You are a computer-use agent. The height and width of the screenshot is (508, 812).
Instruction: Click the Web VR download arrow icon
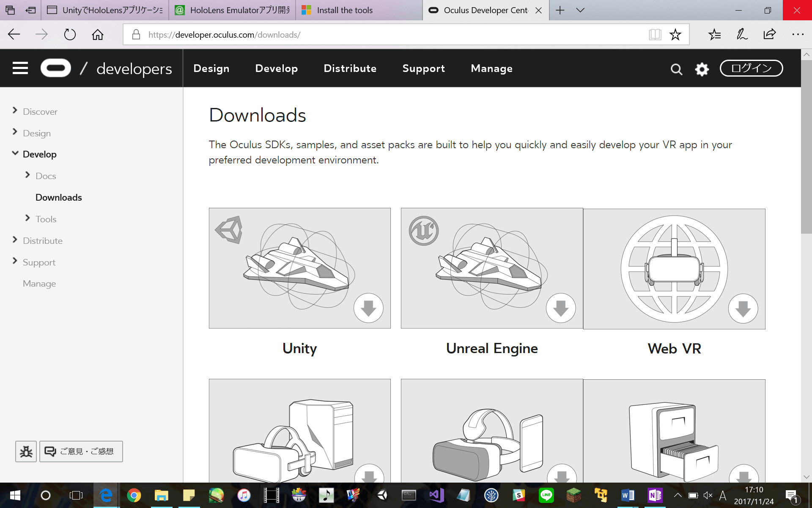[x=743, y=309]
